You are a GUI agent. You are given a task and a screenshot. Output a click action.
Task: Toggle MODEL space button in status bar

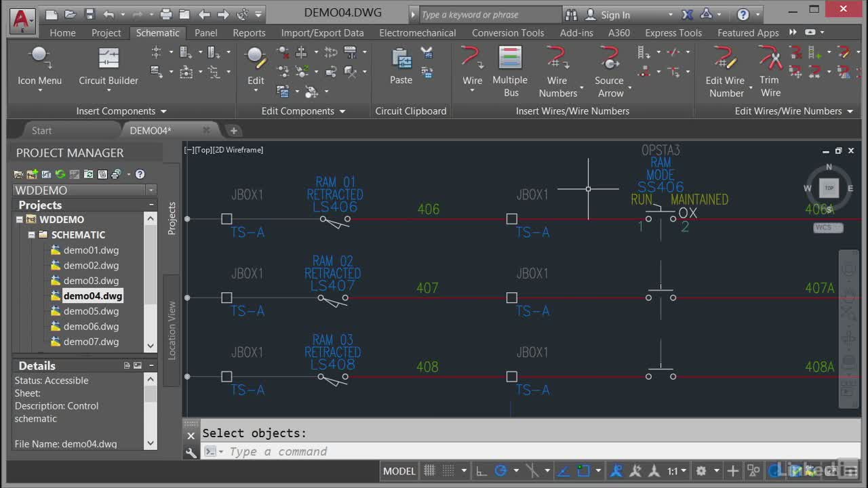tap(399, 471)
